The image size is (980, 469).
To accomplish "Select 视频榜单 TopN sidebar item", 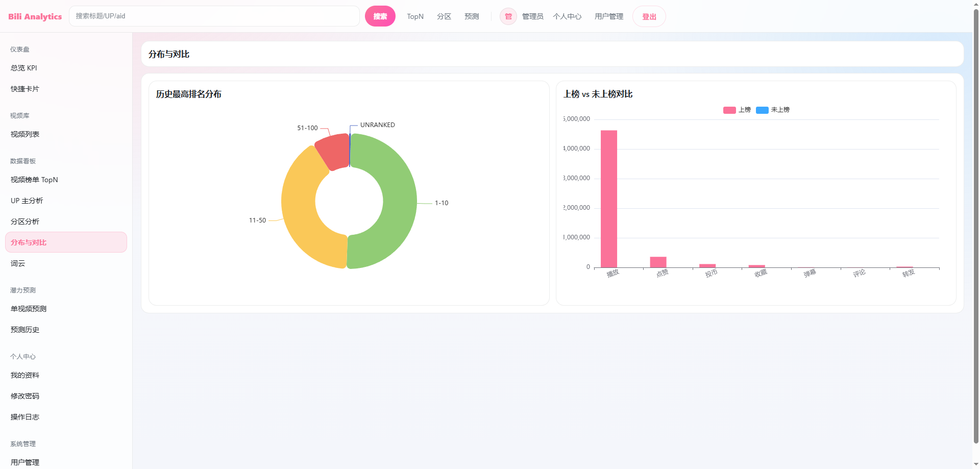I will 34,180.
